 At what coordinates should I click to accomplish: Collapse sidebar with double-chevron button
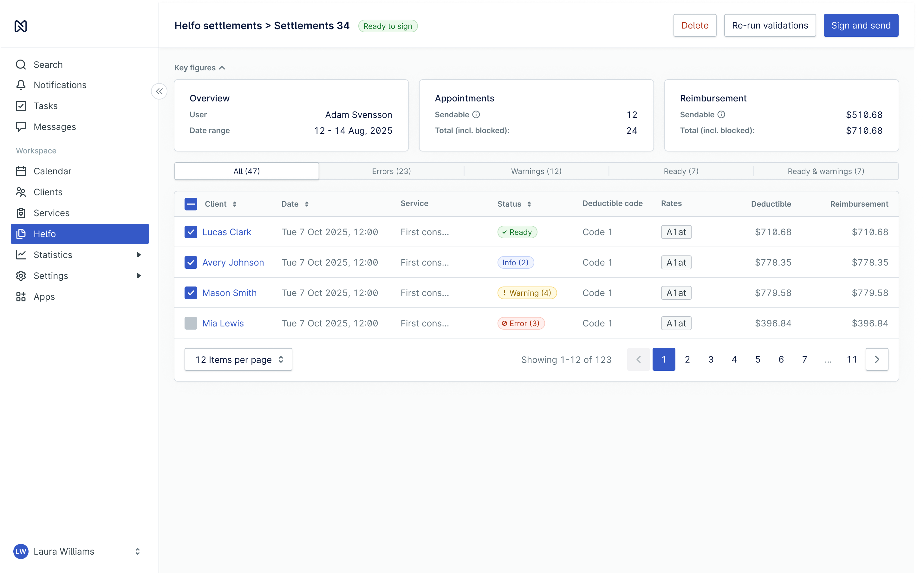pyautogui.click(x=159, y=91)
